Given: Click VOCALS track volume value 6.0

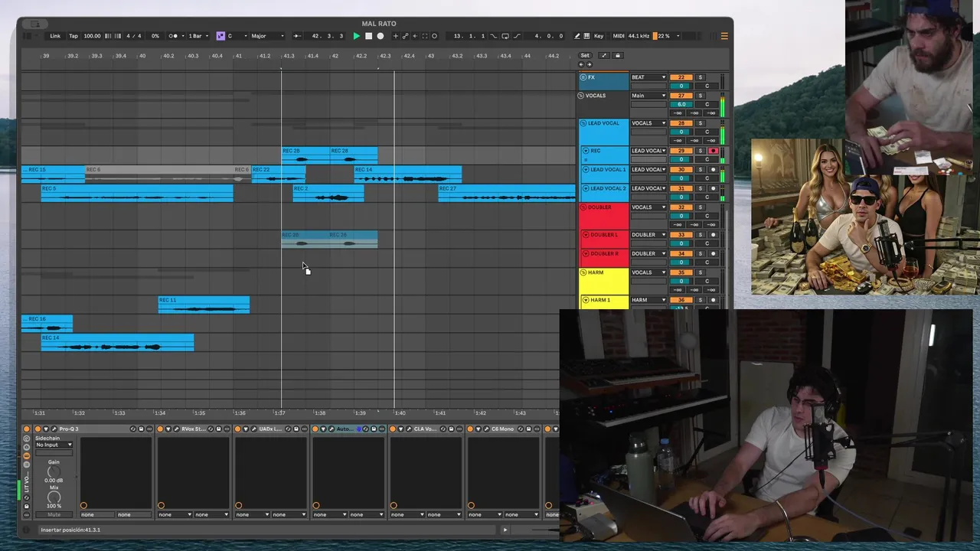Looking at the screenshot, I should pyautogui.click(x=681, y=105).
